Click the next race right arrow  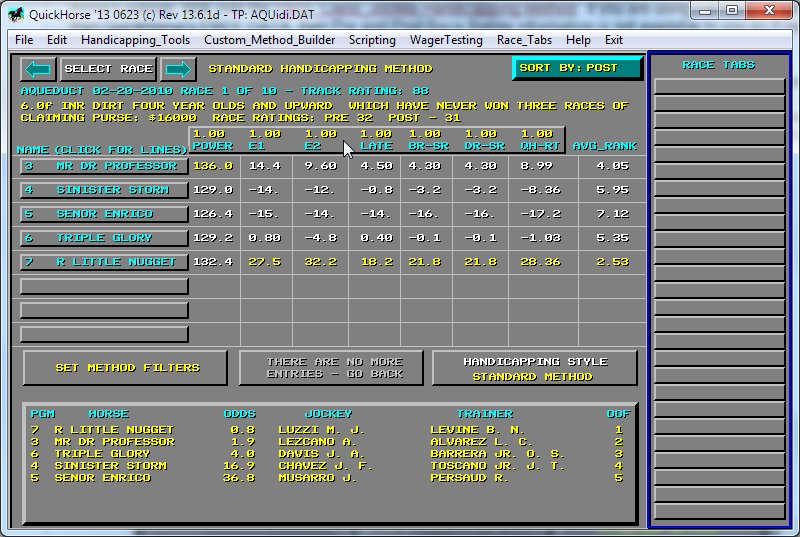[x=177, y=69]
